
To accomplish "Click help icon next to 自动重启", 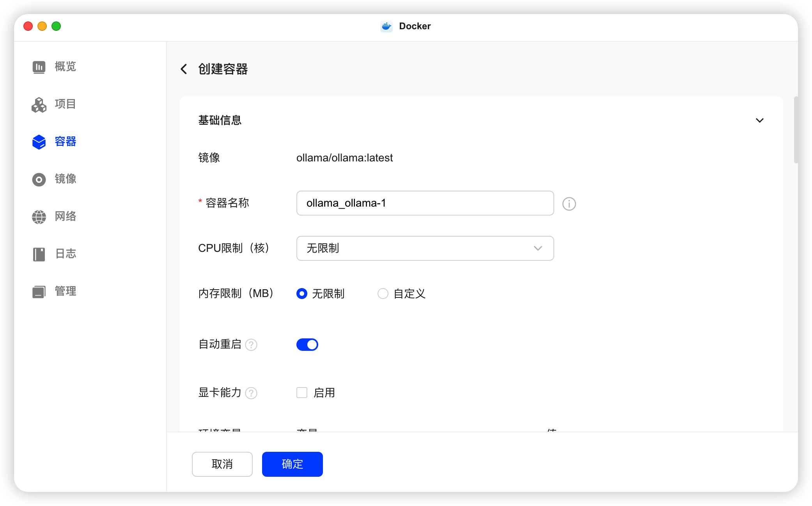I will pyautogui.click(x=251, y=345).
